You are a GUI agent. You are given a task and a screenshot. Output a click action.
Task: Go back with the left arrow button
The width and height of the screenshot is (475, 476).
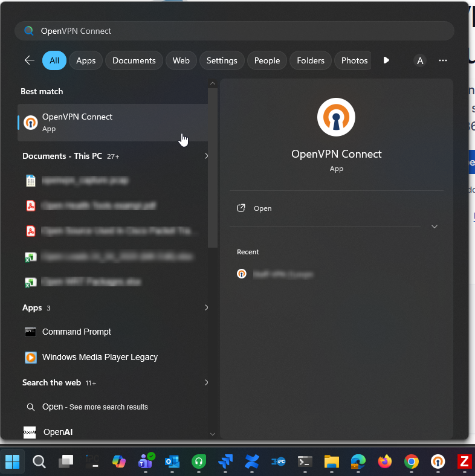(30, 60)
